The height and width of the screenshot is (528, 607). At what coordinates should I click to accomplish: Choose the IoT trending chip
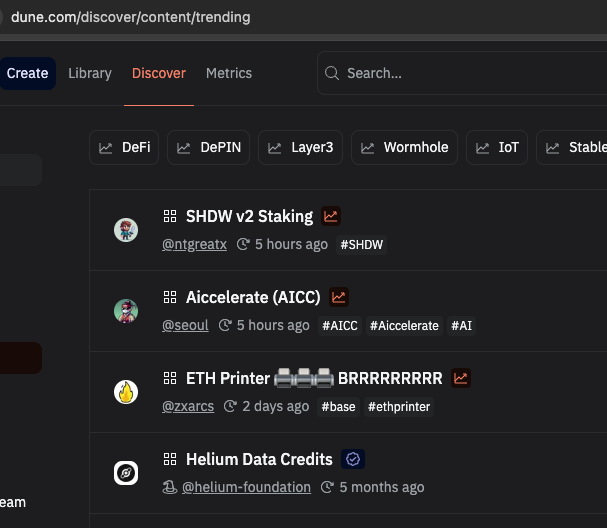(x=497, y=147)
